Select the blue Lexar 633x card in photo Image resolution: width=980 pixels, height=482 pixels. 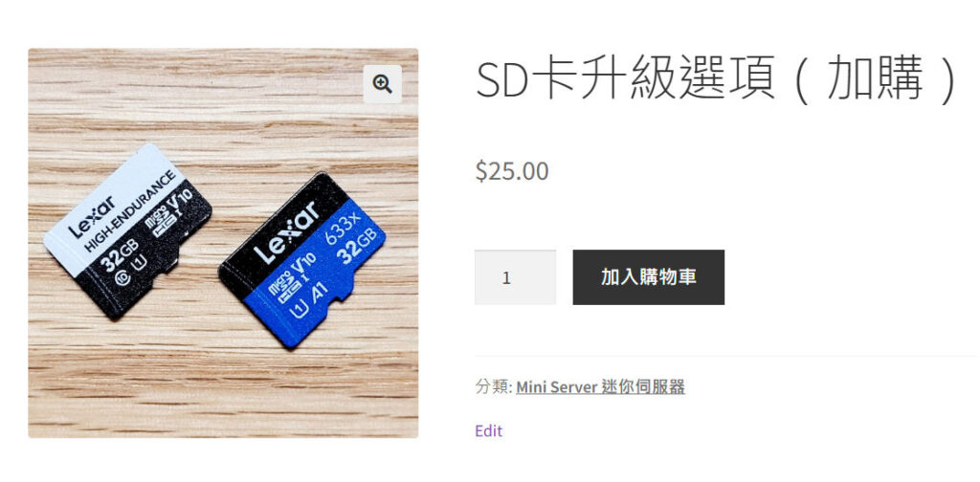click(x=301, y=258)
